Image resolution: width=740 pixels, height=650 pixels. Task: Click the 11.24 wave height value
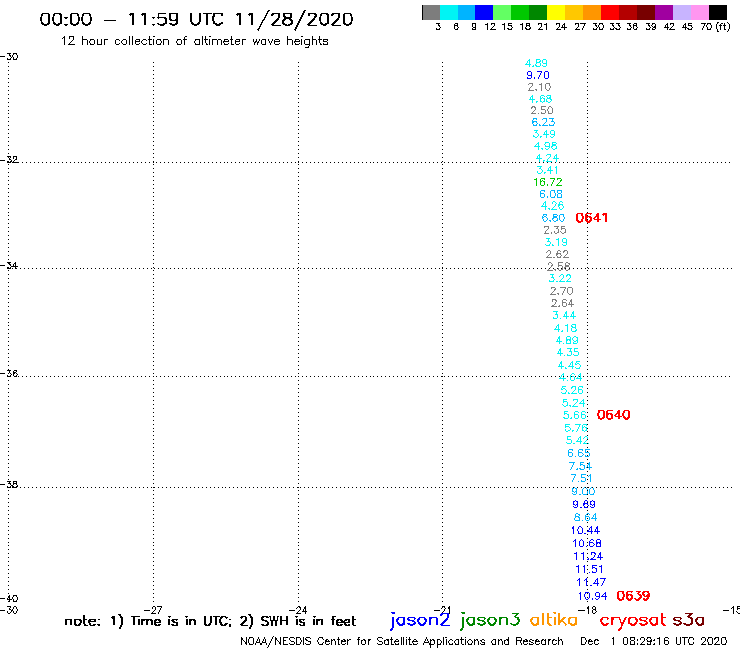588,556
